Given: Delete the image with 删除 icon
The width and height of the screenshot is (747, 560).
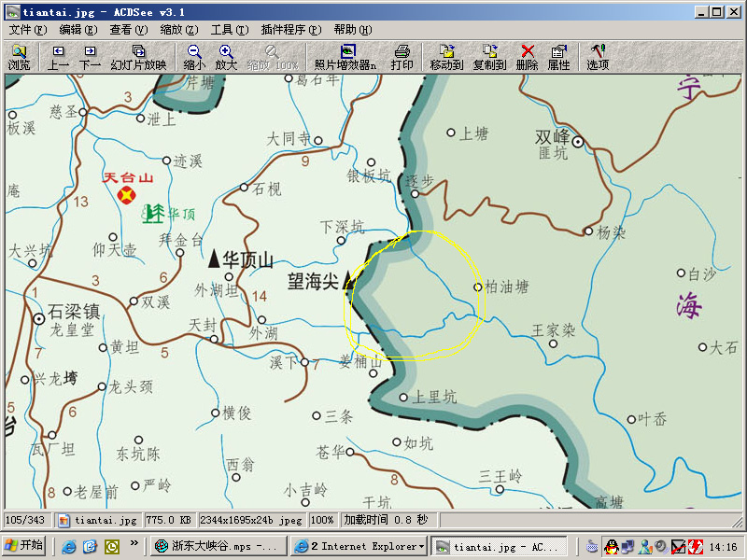Looking at the screenshot, I should pos(528,57).
